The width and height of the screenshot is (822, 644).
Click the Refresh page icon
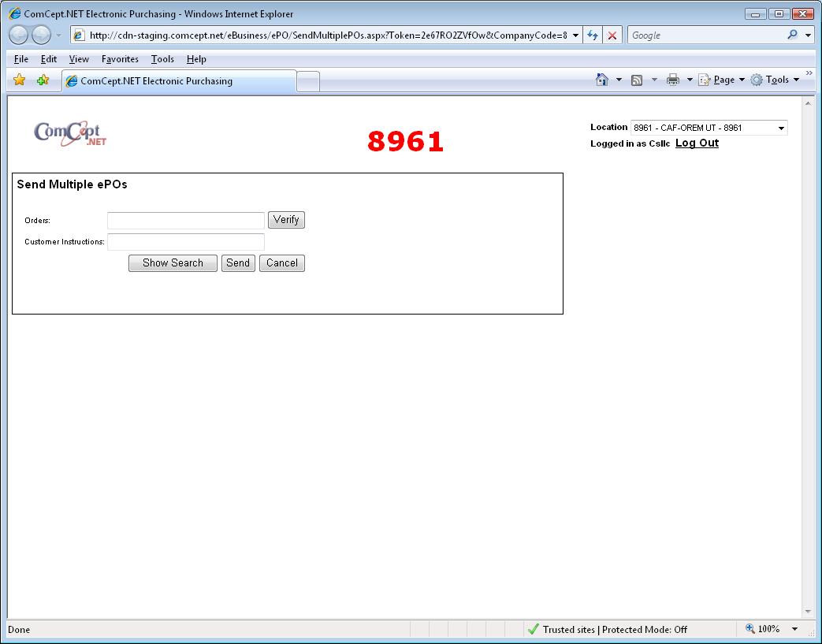tap(593, 35)
